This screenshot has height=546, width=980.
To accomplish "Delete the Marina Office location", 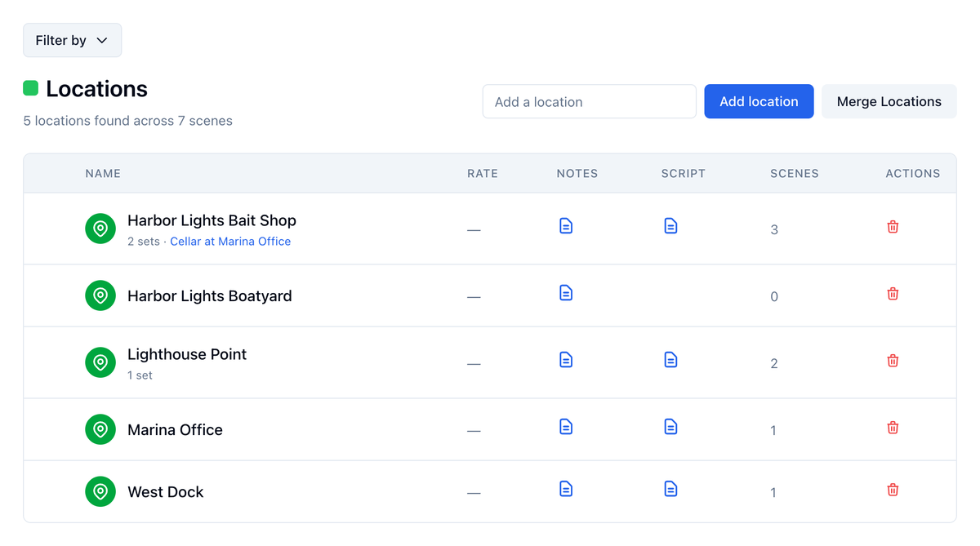I will click(893, 428).
